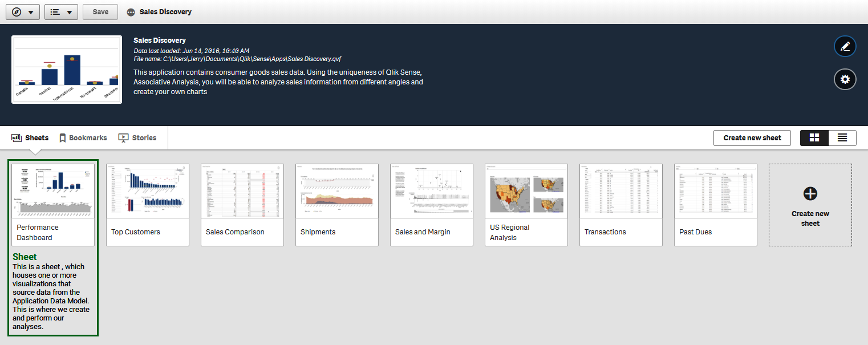Open the compass navigation menu
The image size is (868, 345).
point(23,12)
